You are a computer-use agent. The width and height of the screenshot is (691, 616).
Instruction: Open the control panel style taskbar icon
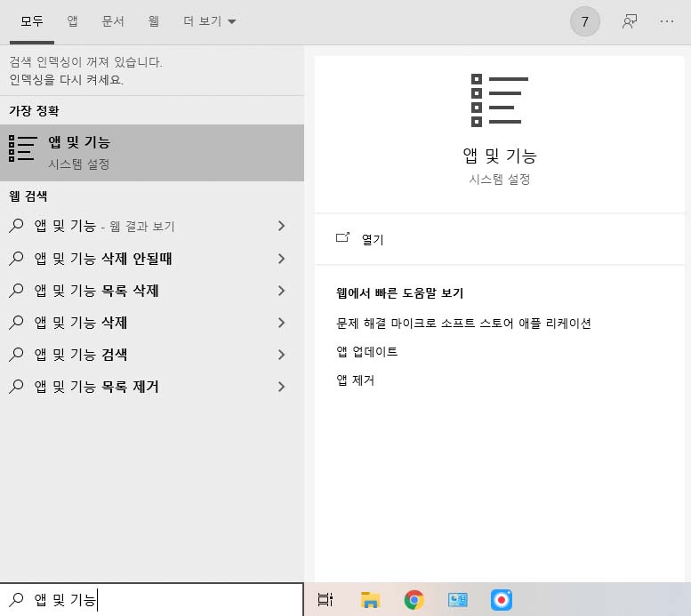pyautogui.click(x=457, y=600)
